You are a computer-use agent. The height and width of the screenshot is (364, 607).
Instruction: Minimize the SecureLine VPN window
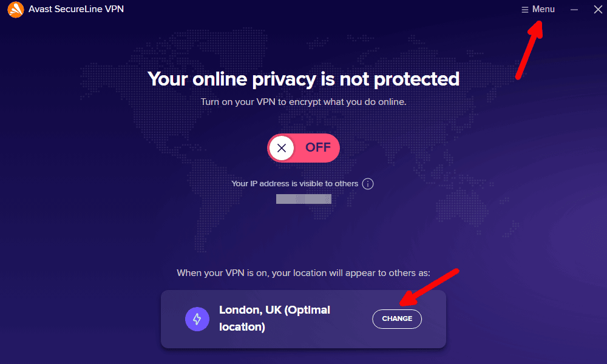[x=574, y=10]
